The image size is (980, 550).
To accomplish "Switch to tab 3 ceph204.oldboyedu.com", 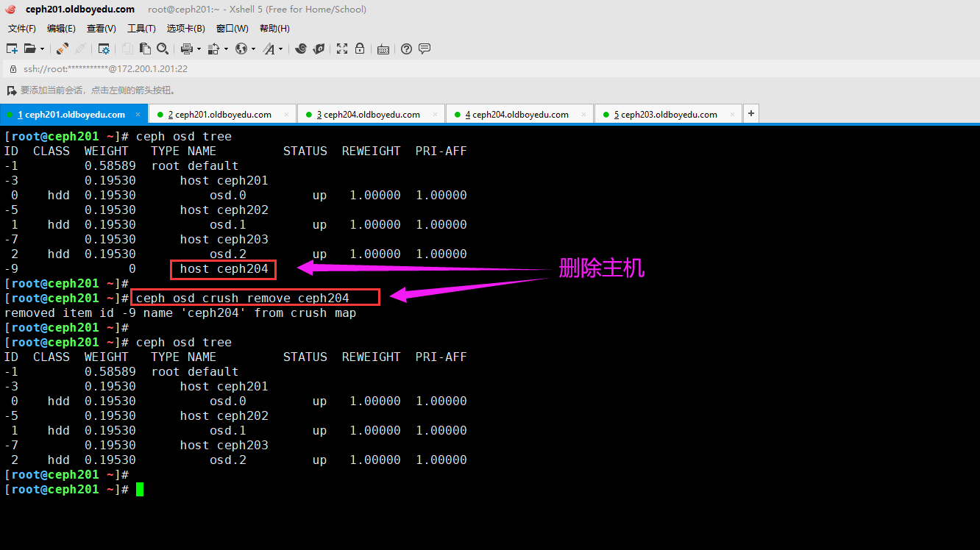I will pos(368,115).
